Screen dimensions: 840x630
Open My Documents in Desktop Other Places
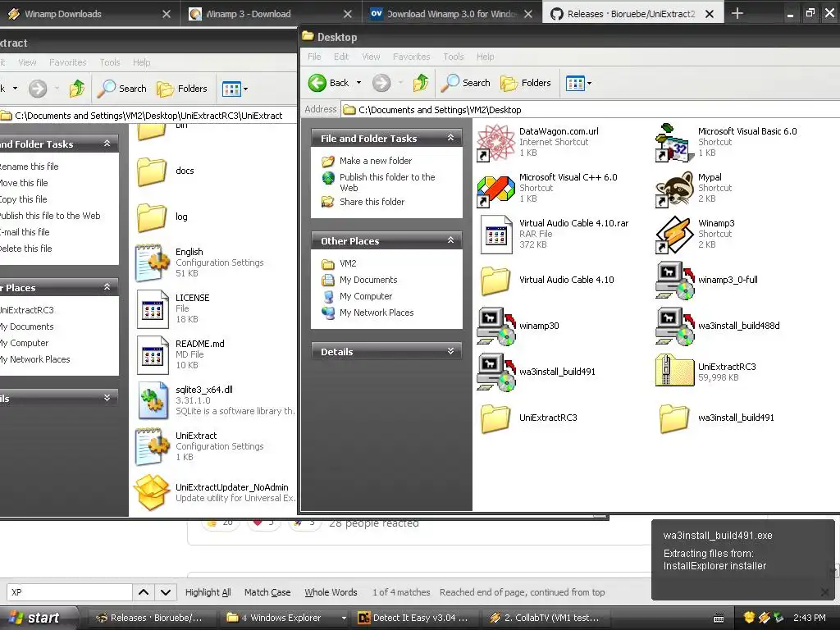(368, 281)
